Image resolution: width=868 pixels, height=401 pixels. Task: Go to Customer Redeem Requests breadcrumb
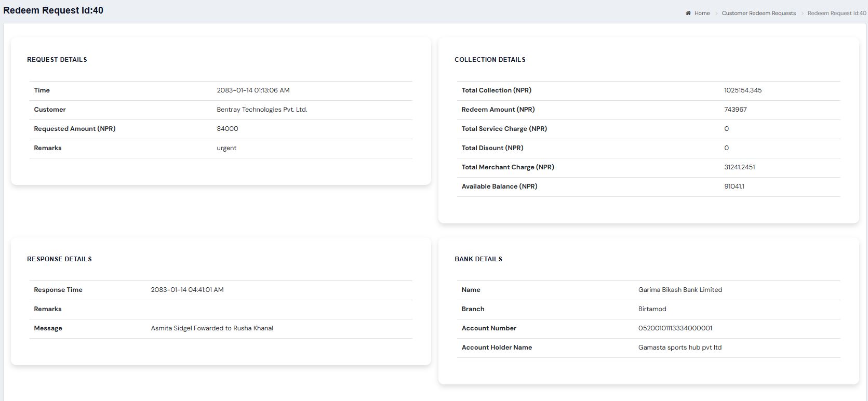pyautogui.click(x=758, y=14)
